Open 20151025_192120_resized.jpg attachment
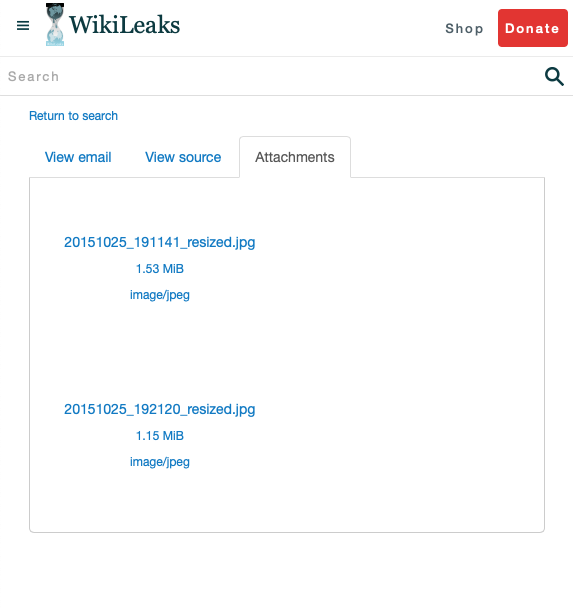573x608 pixels. pos(159,409)
